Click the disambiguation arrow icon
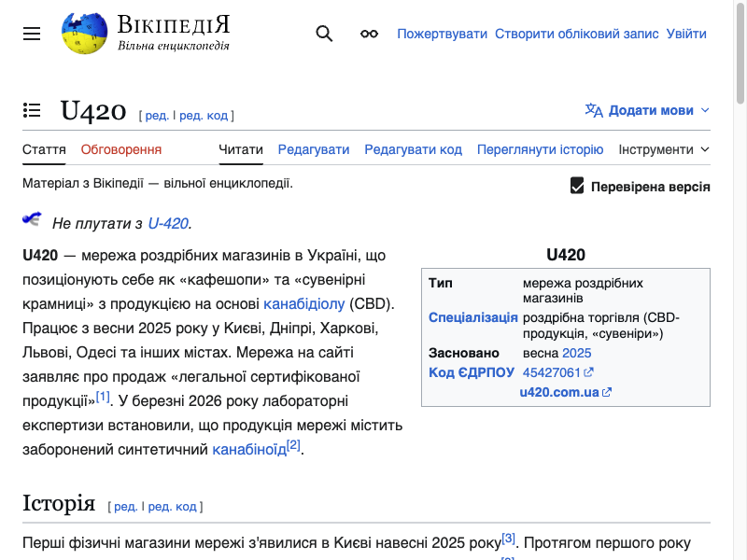Viewport: 747px width, 560px height. pos(33,220)
